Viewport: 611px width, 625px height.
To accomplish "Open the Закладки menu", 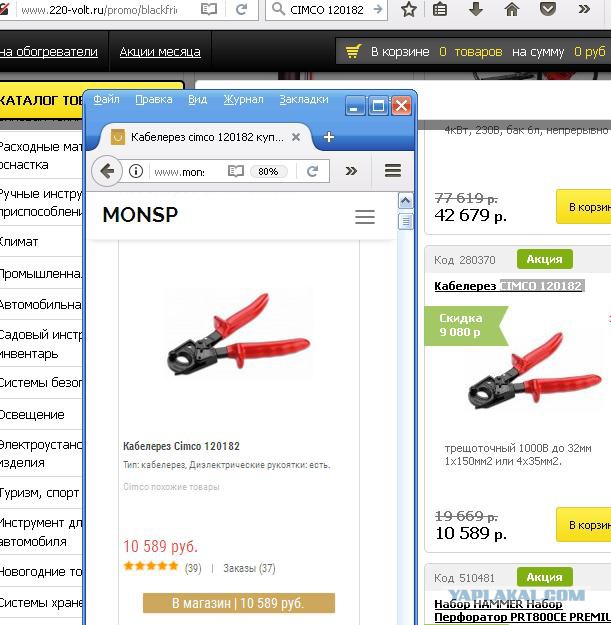I will point(304,99).
